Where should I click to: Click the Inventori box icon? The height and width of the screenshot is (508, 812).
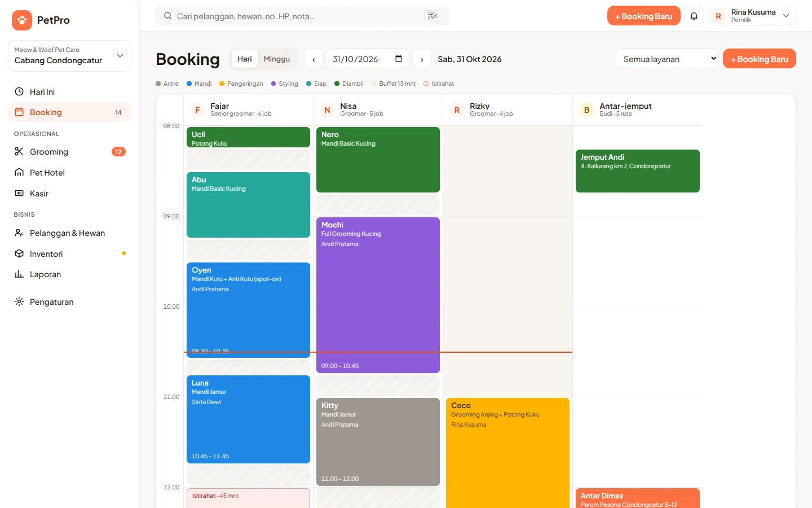[19, 253]
